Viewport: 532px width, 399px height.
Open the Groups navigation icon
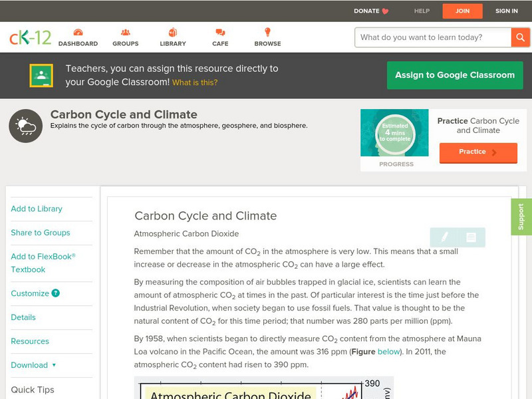(x=125, y=33)
